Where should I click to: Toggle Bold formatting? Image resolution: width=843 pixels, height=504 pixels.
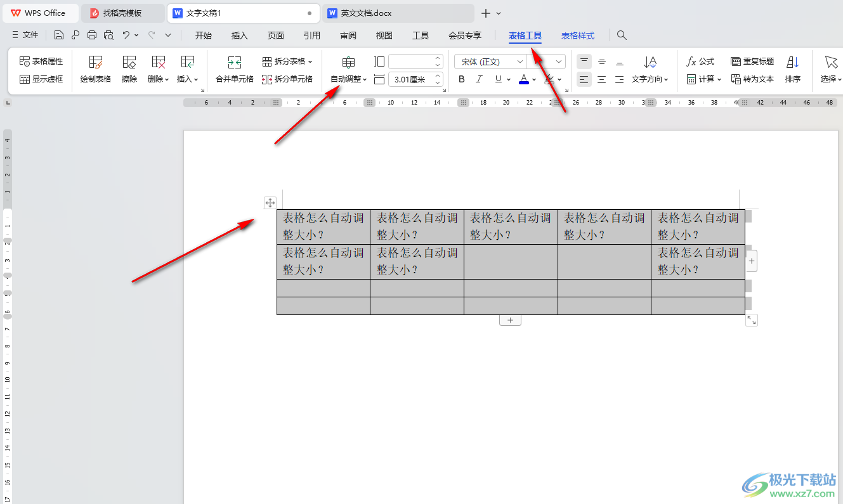click(462, 79)
